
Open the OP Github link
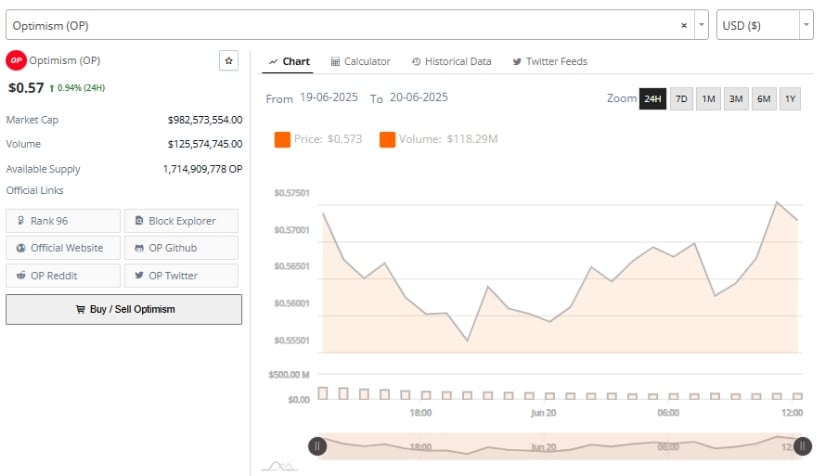click(x=182, y=248)
